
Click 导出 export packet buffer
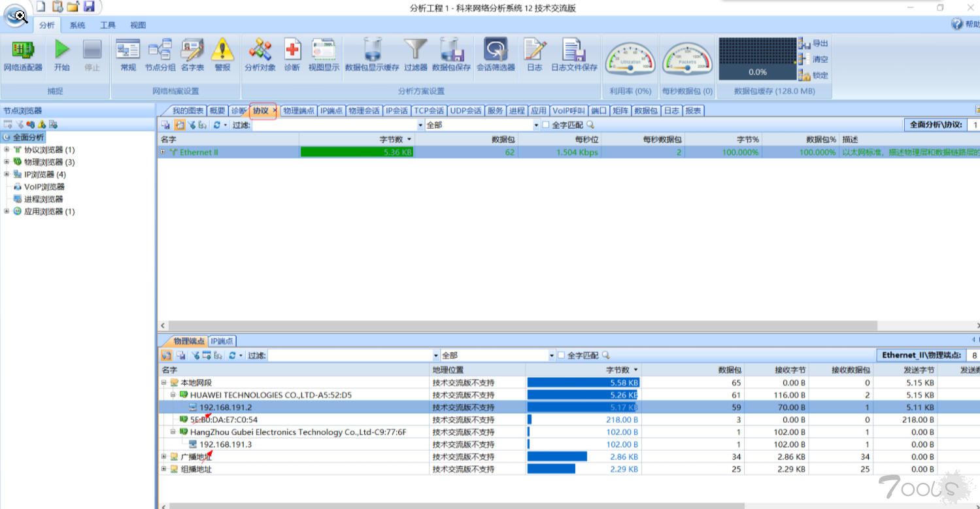pyautogui.click(x=813, y=43)
